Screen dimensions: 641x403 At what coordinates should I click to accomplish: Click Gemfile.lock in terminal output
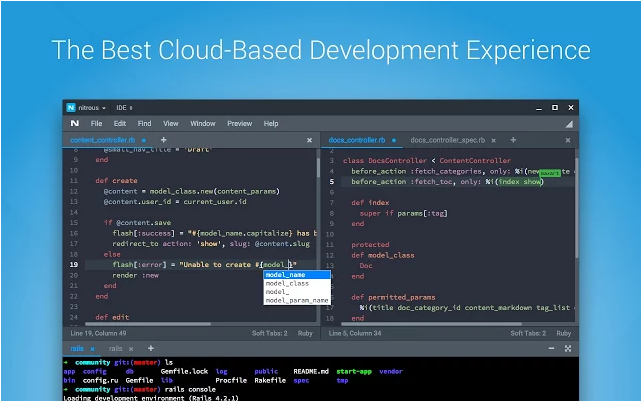(184, 372)
